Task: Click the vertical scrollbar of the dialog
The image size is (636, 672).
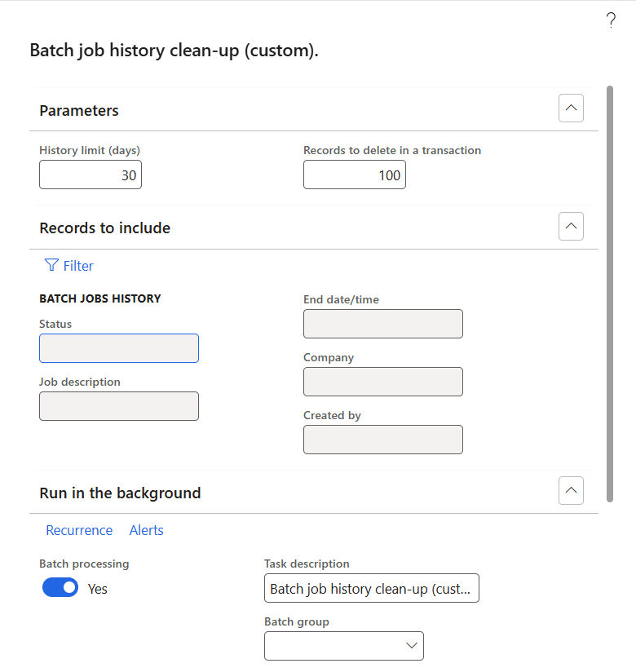Action: 610,294
